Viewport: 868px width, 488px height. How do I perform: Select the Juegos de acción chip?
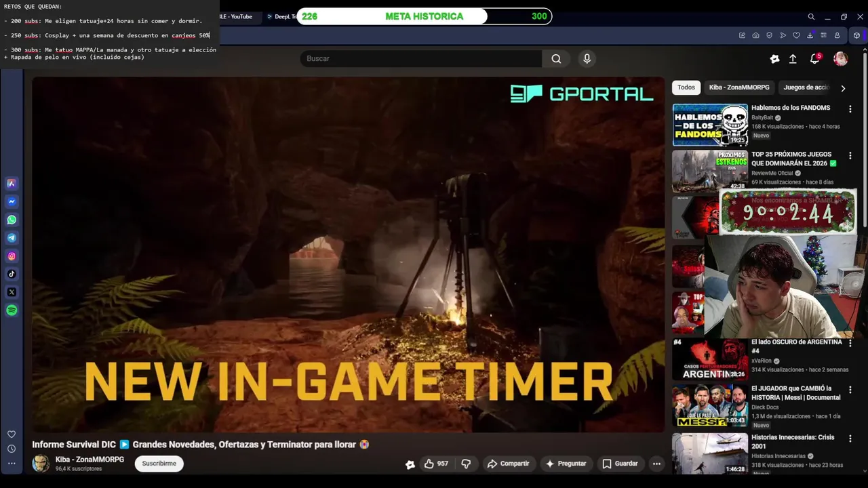(x=806, y=87)
